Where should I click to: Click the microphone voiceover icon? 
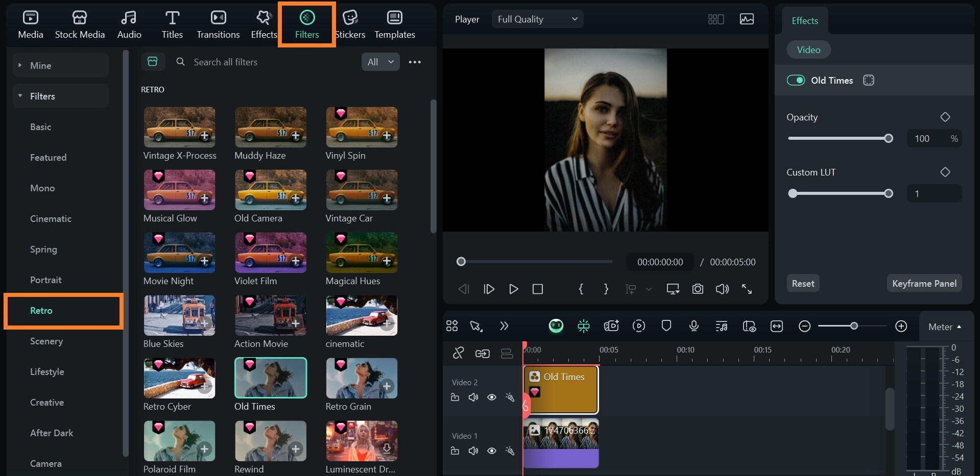(694, 326)
